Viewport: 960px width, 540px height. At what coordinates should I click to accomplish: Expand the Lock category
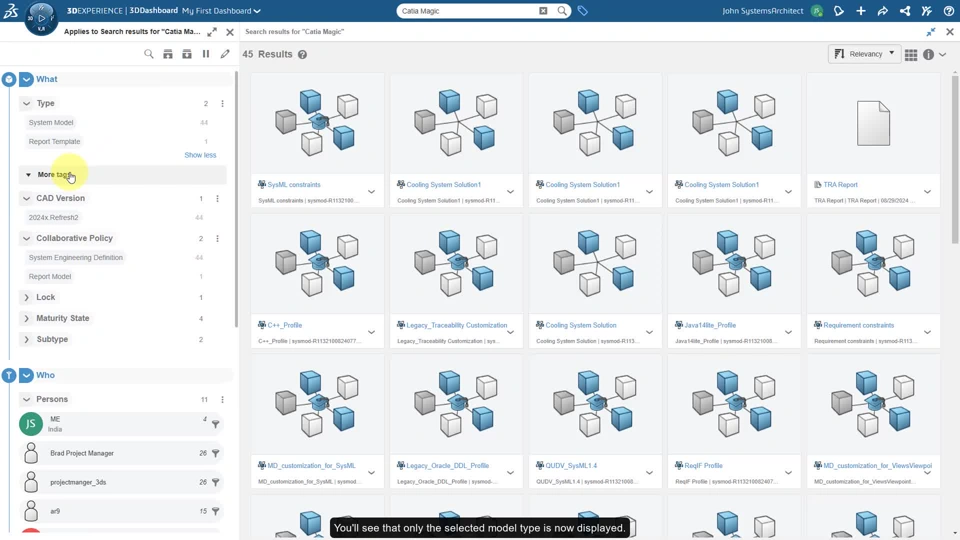(x=26, y=298)
